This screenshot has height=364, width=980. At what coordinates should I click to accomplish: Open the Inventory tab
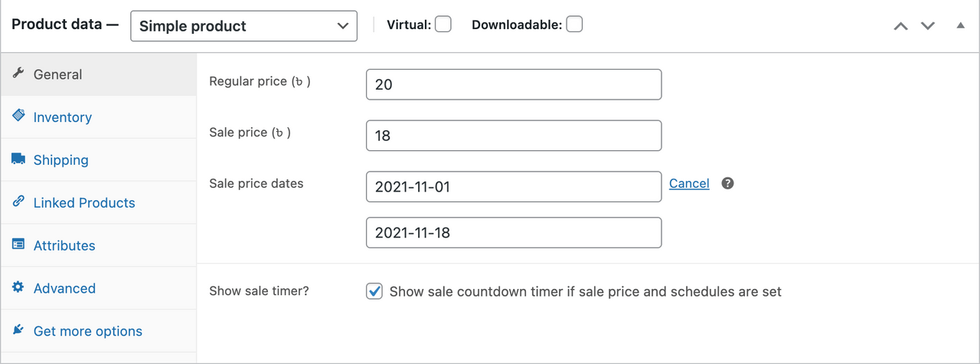63,117
